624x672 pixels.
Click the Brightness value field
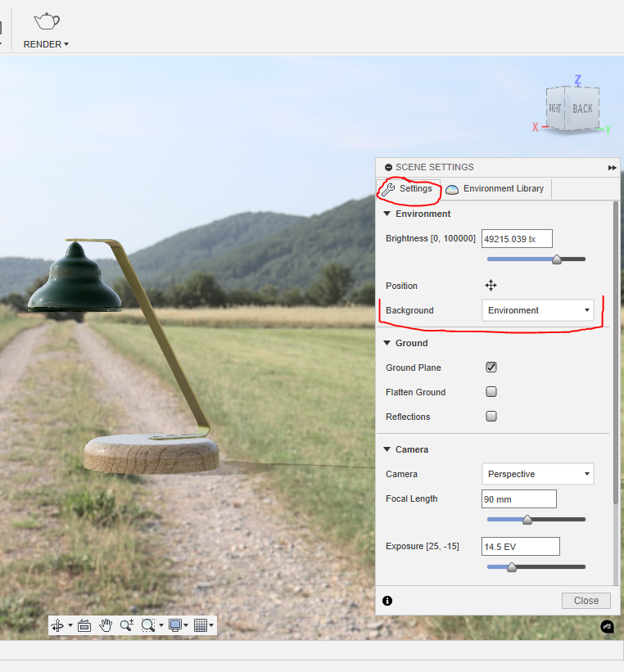pyautogui.click(x=517, y=239)
